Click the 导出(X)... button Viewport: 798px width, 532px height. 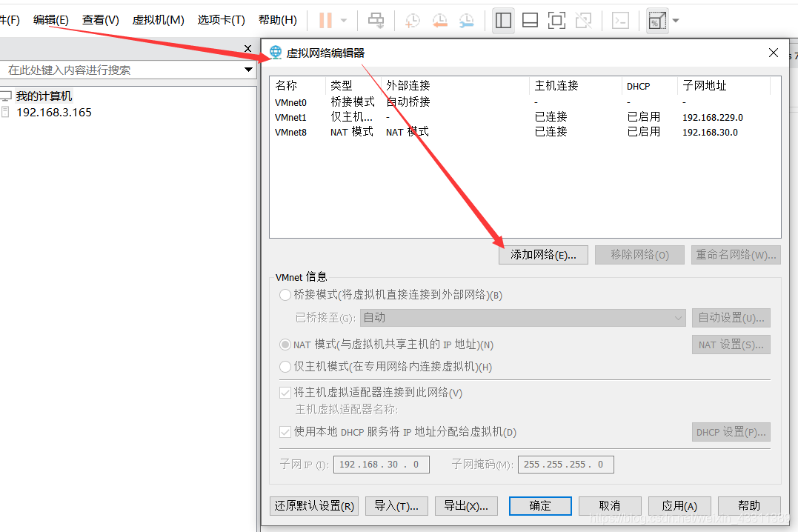tap(466, 506)
